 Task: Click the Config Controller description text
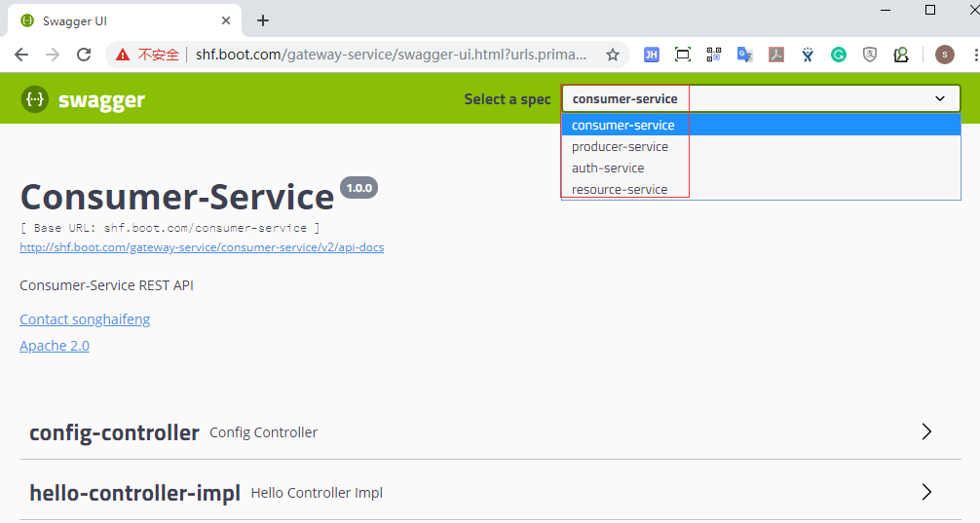point(264,432)
